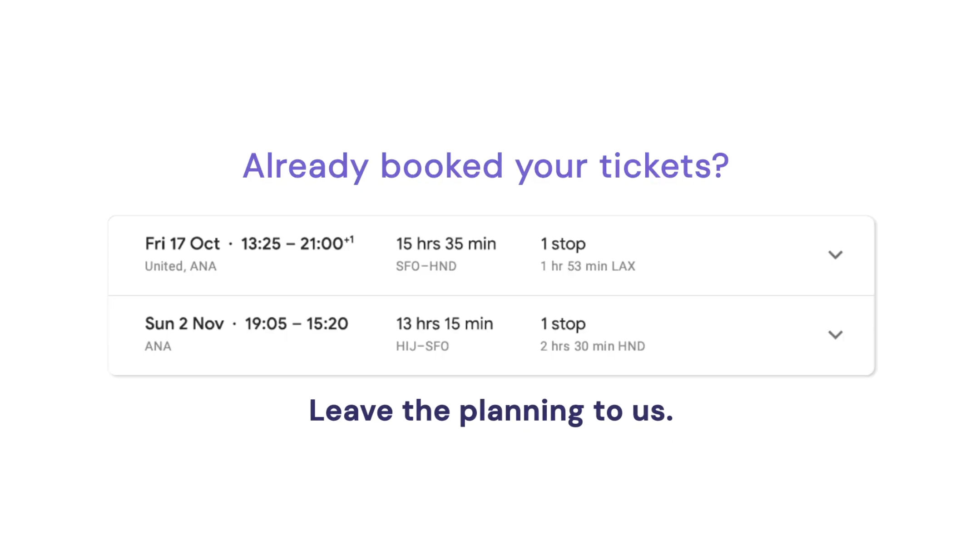Click "1 stop" above the LAX layover
The height and width of the screenshot is (546, 980).
[563, 244]
